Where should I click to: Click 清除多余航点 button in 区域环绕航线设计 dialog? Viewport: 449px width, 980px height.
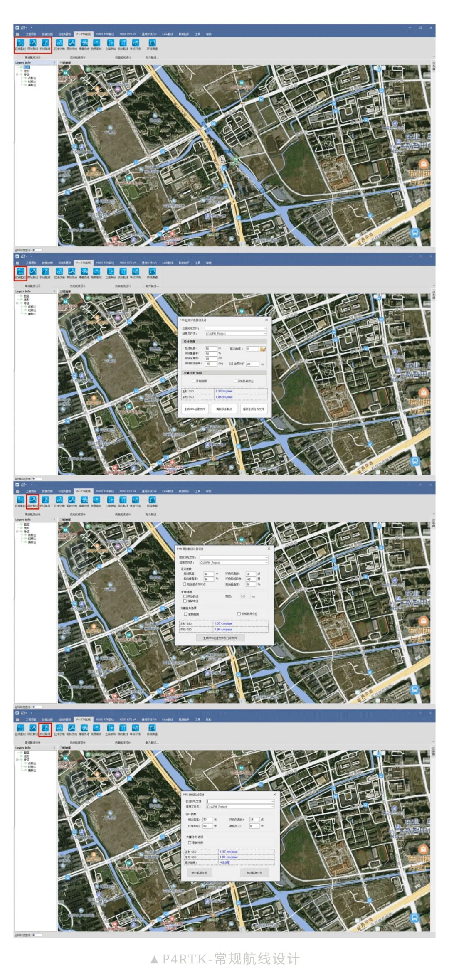pyautogui.click(x=224, y=409)
